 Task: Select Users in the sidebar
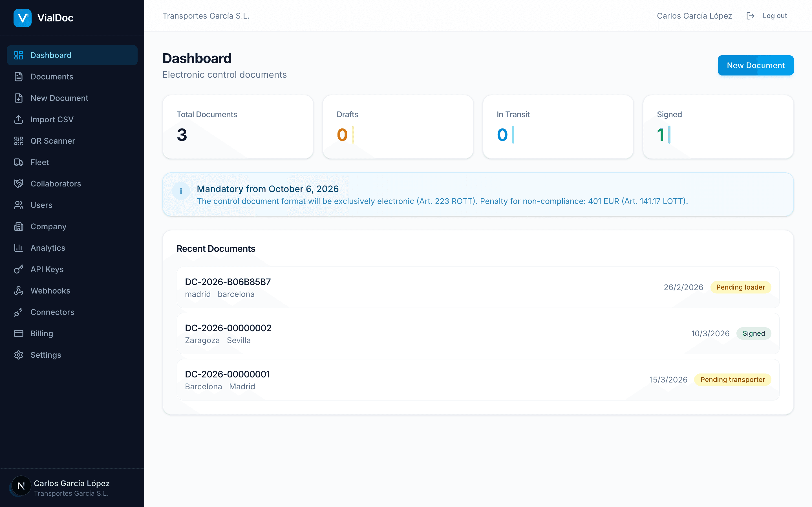point(41,205)
